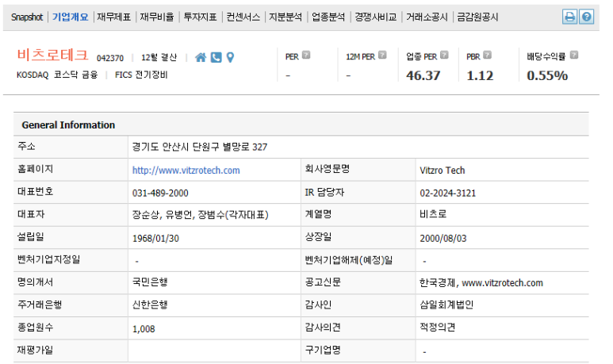Go to the 금감원공시 tab
613x364 pixels.
coord(477,17)
